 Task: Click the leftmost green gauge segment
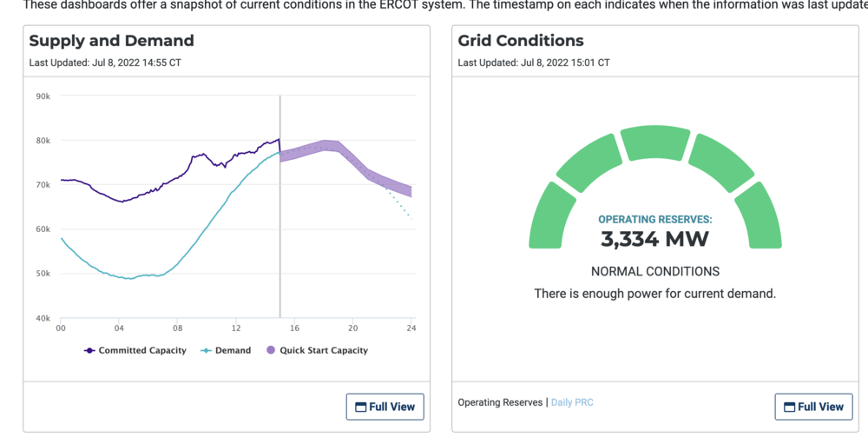click(x=550, y=217)
